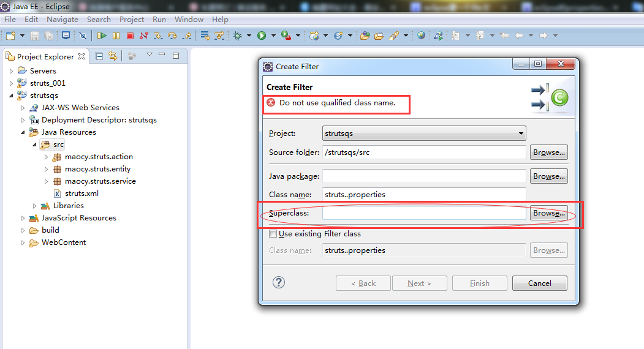Open the Console monitor toolbar icon

66,36
